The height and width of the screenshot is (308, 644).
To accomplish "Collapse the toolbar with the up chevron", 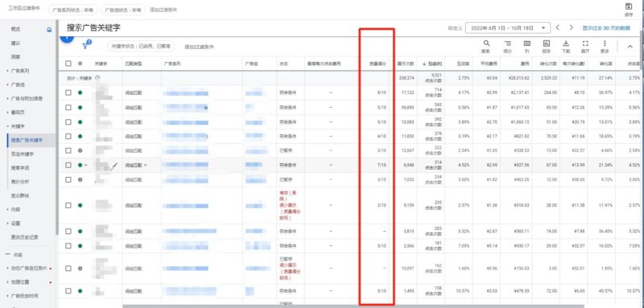I will 630,47.
